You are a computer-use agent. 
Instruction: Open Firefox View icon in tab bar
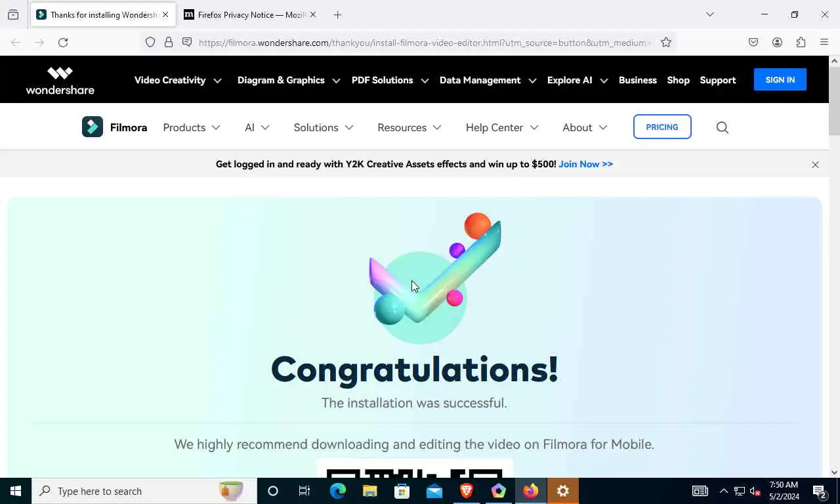point(13,14)
